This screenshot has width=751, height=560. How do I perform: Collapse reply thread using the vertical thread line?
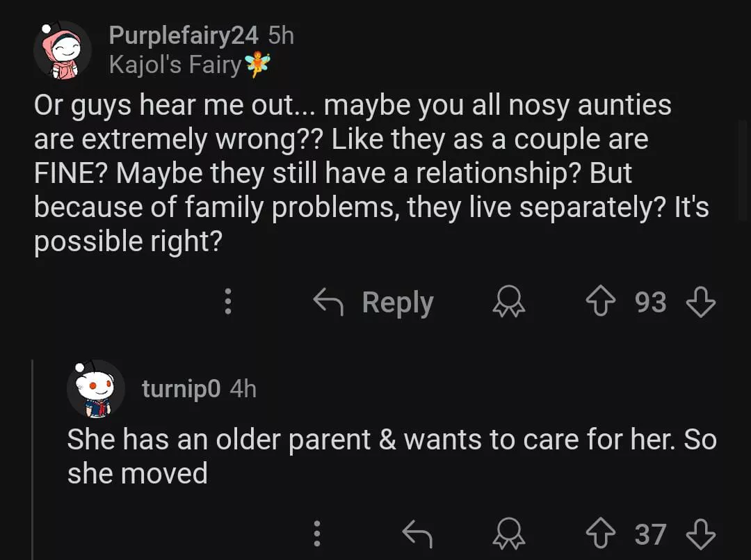tap(33, 459)
